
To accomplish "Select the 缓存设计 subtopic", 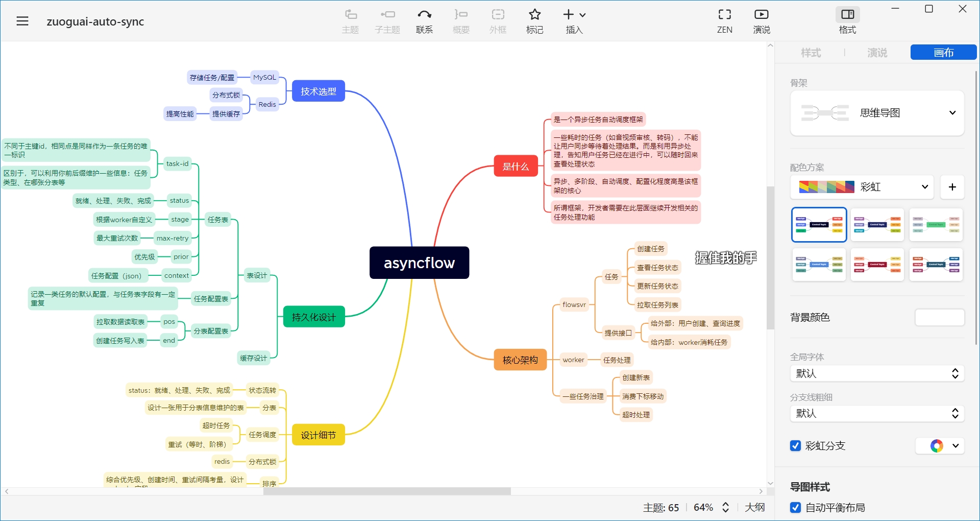I will click(254, 358).
